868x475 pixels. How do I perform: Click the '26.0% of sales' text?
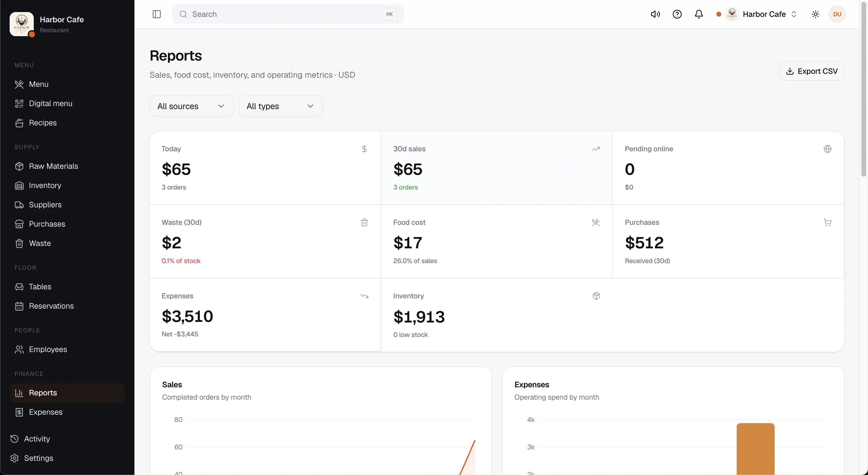(x=415, y=261)
